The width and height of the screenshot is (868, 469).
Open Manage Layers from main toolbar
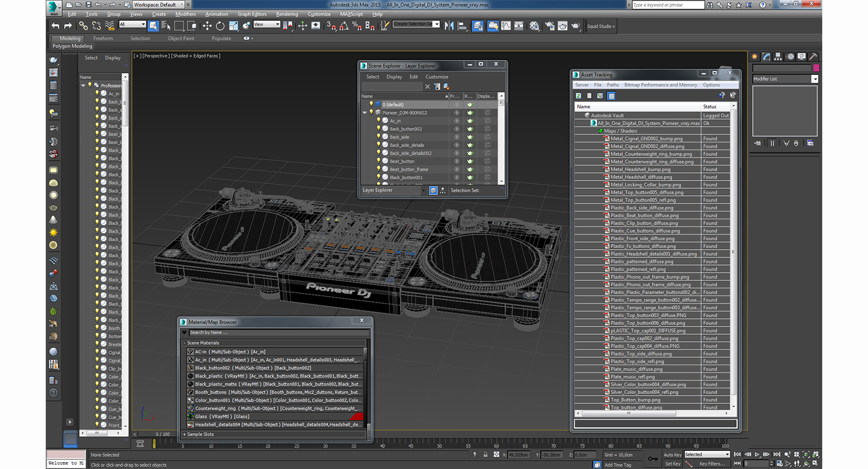click(478, 26)
